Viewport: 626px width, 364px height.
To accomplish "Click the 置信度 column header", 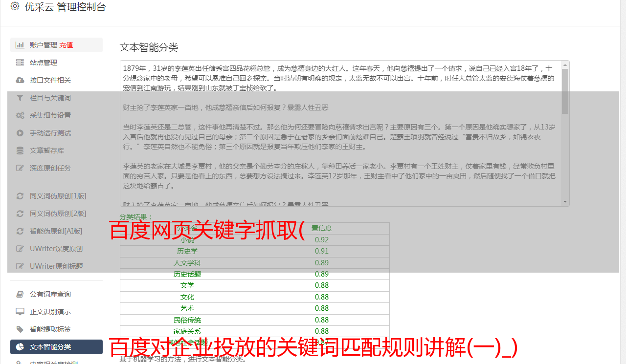I will click(x=322, y=228).
